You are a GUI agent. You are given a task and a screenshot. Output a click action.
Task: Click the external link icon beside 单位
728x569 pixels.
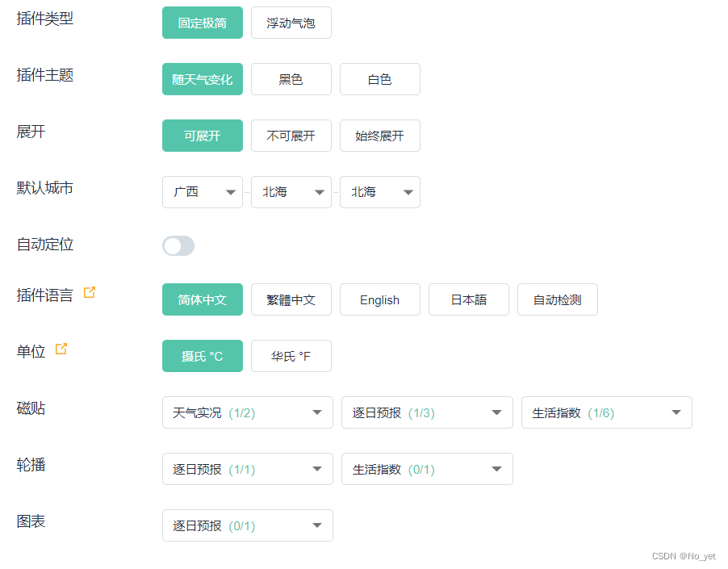62,347
